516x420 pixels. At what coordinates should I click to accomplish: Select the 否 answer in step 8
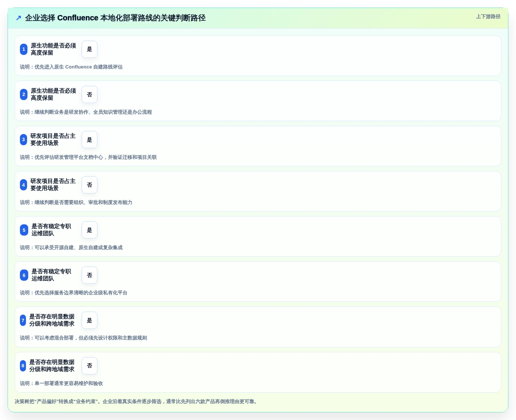pyautogui.click(x=90, y=365)
